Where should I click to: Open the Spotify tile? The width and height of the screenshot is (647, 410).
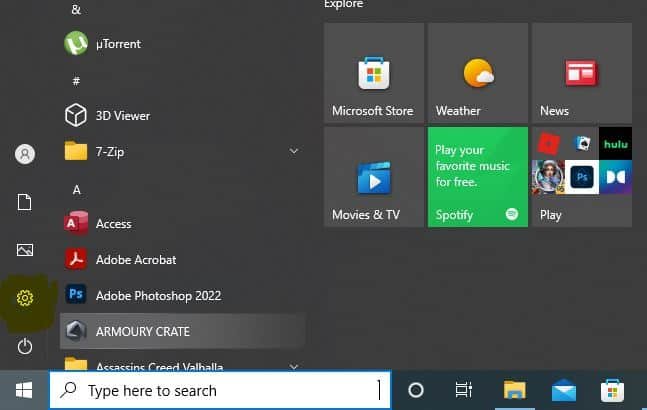pos(478,177)
